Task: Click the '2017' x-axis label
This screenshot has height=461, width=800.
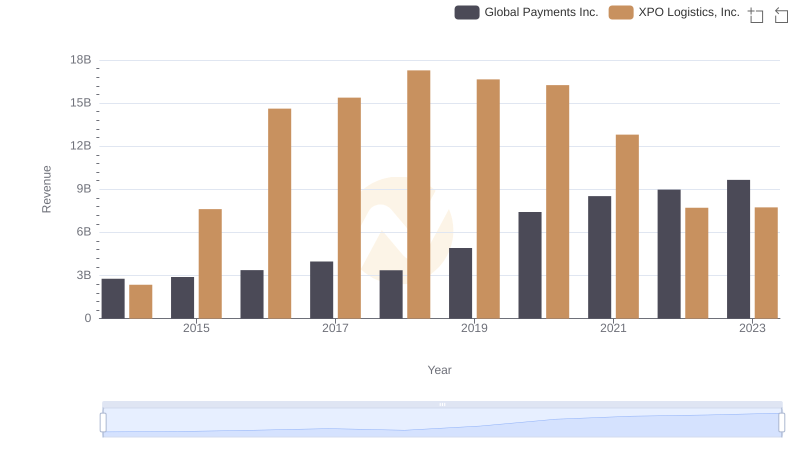Action: 335,328
